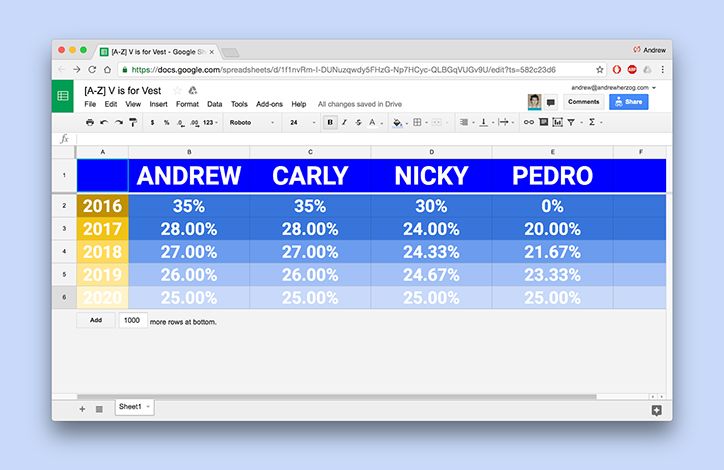Open the merge cells control

tap(436, 122)
